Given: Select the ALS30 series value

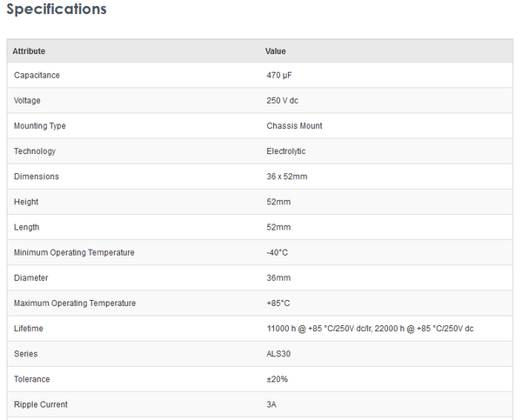Looking at the screenshot, I should pyautogui.click(x=279, y=353).
